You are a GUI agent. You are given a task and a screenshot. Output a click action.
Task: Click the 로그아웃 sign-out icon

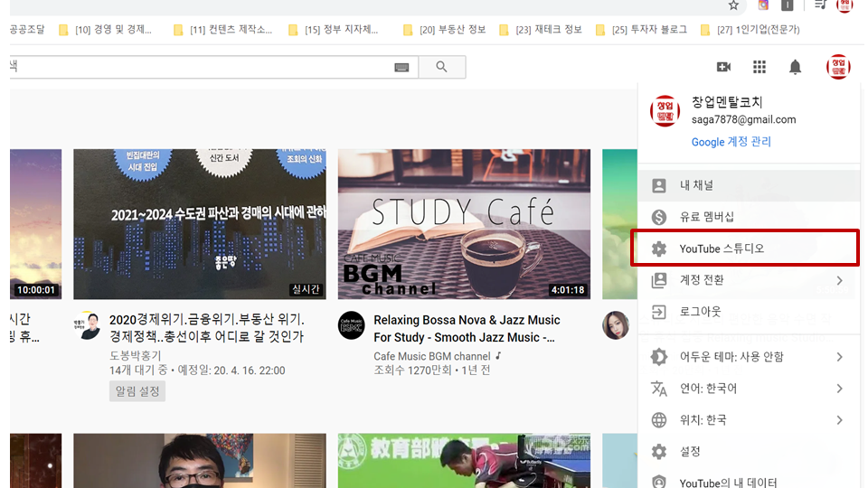(659, 312)
